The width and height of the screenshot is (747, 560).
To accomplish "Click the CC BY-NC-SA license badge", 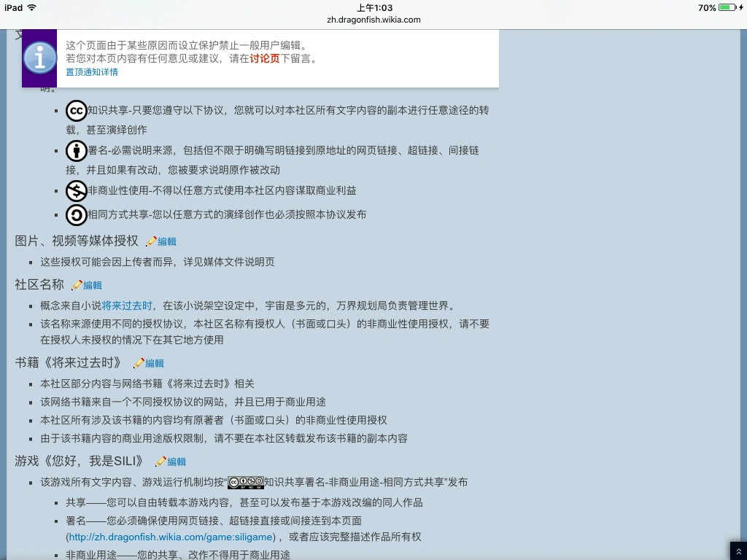I will 245,482.
